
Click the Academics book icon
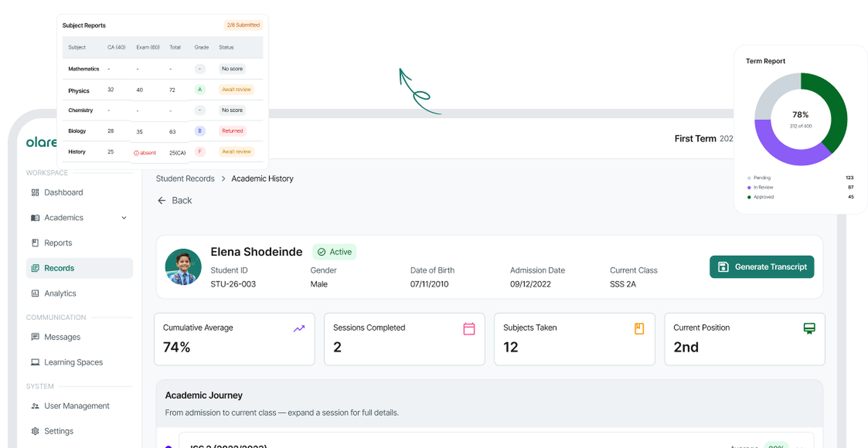35,218
